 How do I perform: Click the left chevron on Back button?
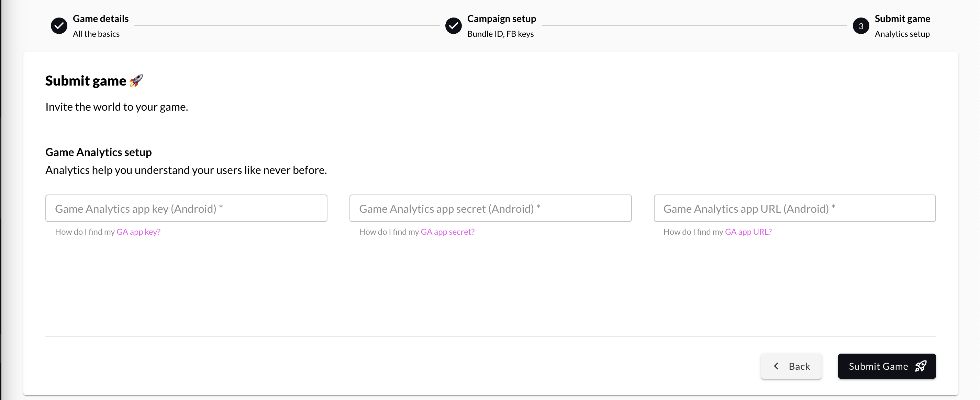[776, 366]
